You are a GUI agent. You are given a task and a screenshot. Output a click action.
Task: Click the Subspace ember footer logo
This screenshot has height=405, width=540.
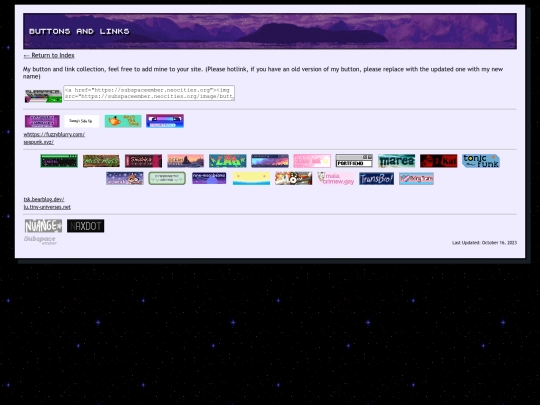(x=40, y=240)
